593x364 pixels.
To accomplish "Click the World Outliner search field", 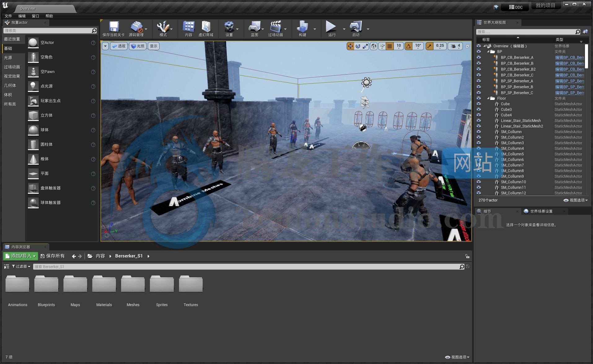I will 528,32.
